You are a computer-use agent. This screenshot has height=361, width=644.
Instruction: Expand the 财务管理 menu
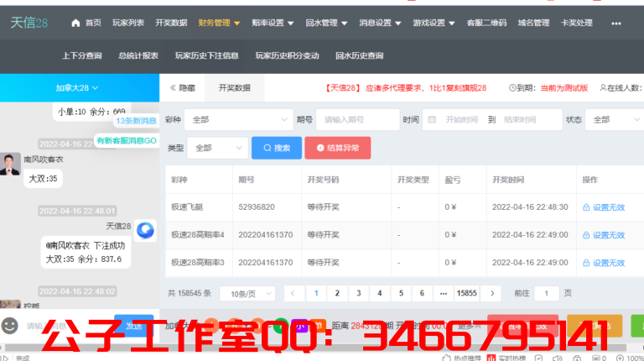pyautogui.click(x=219, y=23)
